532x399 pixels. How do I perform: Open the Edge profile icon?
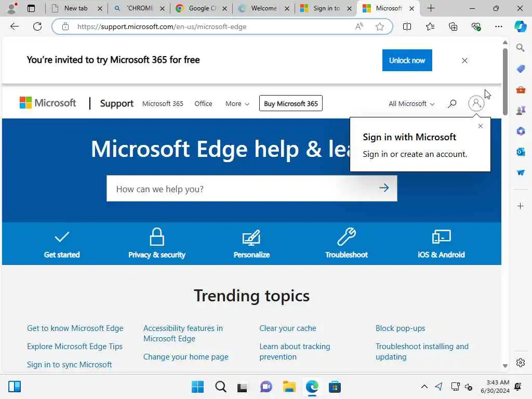click(12, 8)
